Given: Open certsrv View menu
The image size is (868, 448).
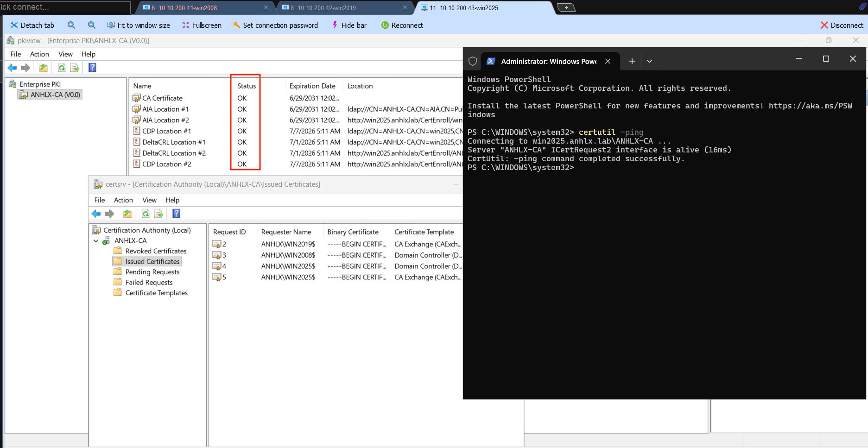Looking at the screenshot, I should (149, 200).
